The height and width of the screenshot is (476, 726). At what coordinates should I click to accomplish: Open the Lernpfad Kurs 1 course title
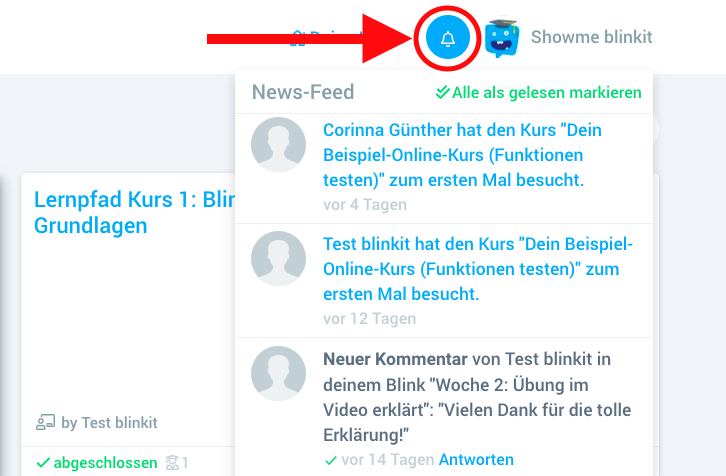click(134, 213)
